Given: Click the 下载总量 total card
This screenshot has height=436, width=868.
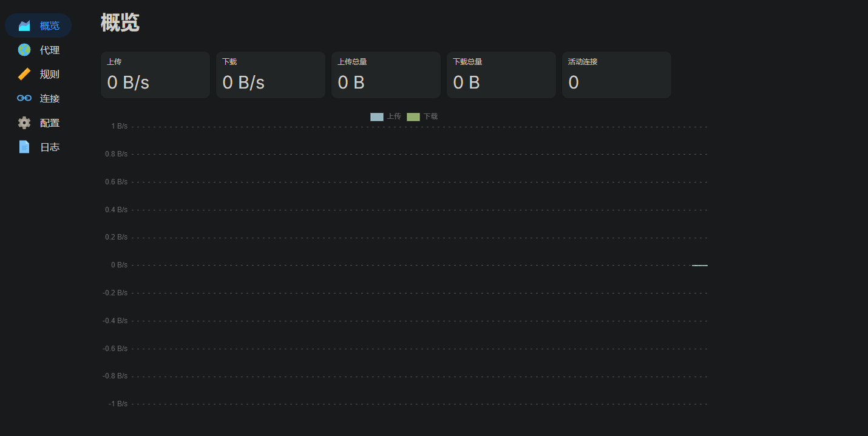Looking at the screenshot, I should point(501,75).
